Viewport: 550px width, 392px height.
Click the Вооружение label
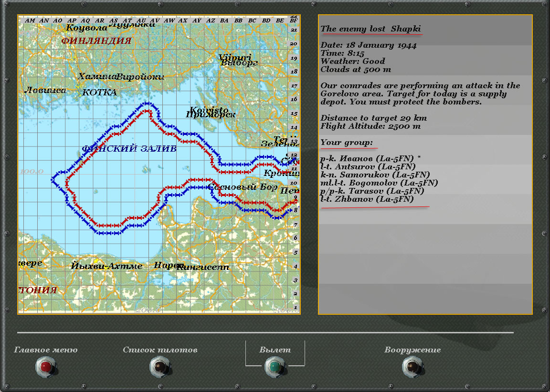click(412, 350)
